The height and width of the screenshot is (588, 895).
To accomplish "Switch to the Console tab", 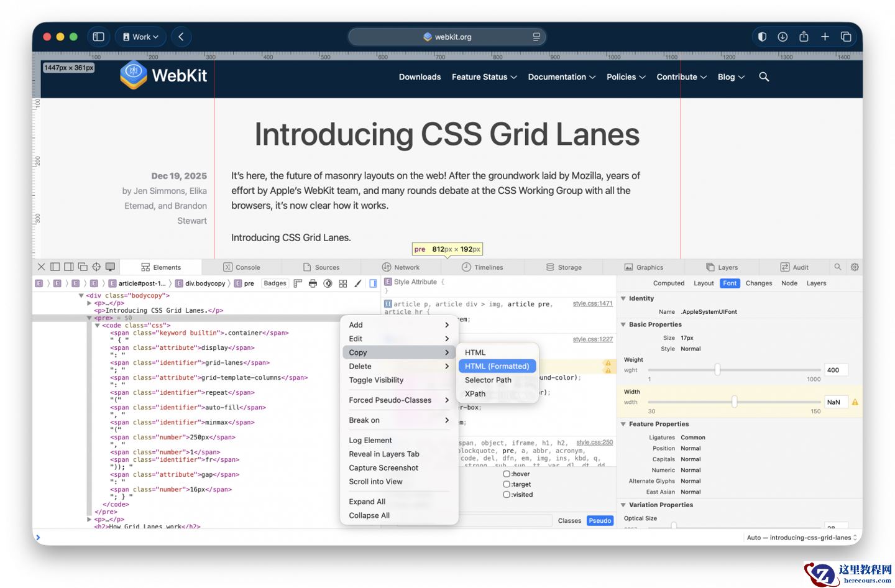I will 242,267.
